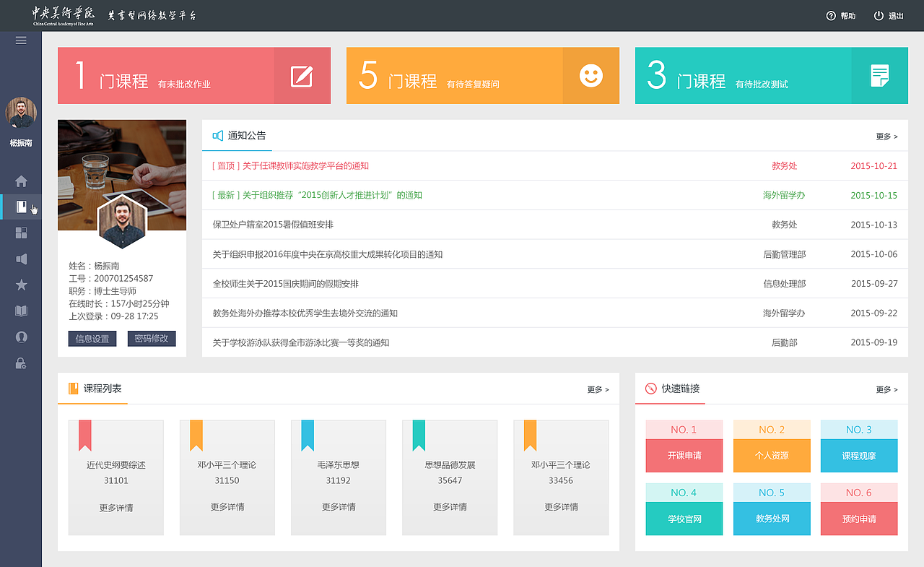Image resolution: width=924 pixels, height=567 pixels.
Task: Open the open-book library icon in sidebar
Action: coord(21,311)
